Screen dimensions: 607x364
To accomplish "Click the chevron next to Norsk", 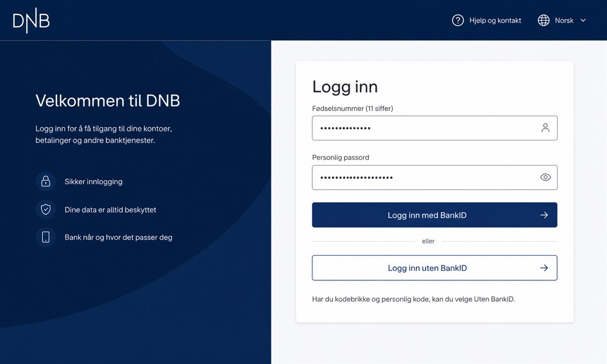I will coord(583,20).
